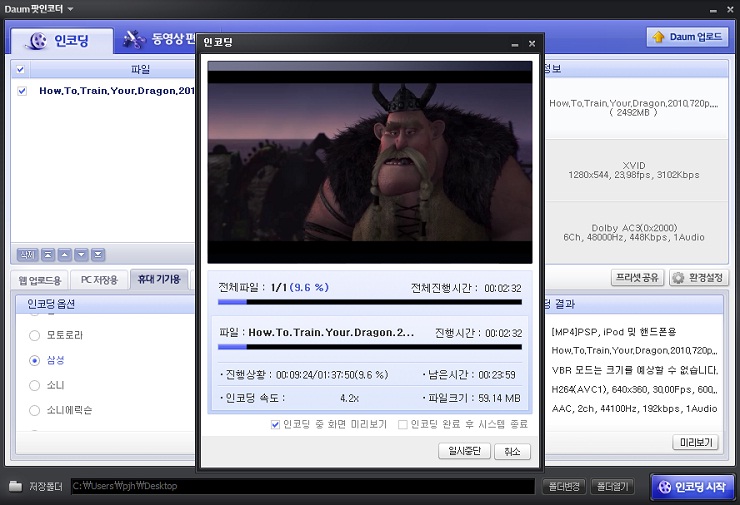This screenshot has height=505, width=740.
Task: Click the Dolby AC3 audio info text
Action: coord(634,233)
